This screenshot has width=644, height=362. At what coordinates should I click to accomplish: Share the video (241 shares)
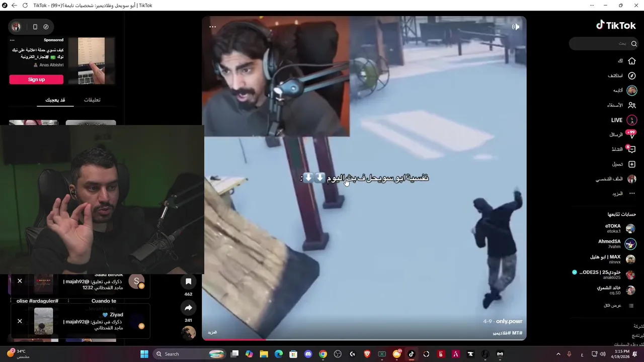(x=188, y=308)
